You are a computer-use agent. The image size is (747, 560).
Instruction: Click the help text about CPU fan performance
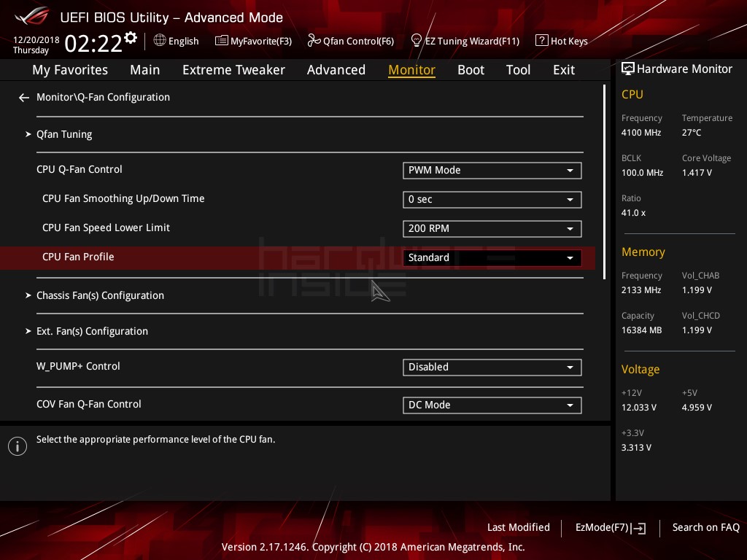pyautogui.click(x=156, y=440)
